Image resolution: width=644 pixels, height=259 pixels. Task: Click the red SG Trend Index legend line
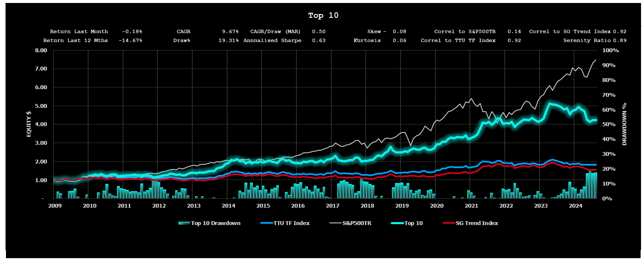point(448,223)
